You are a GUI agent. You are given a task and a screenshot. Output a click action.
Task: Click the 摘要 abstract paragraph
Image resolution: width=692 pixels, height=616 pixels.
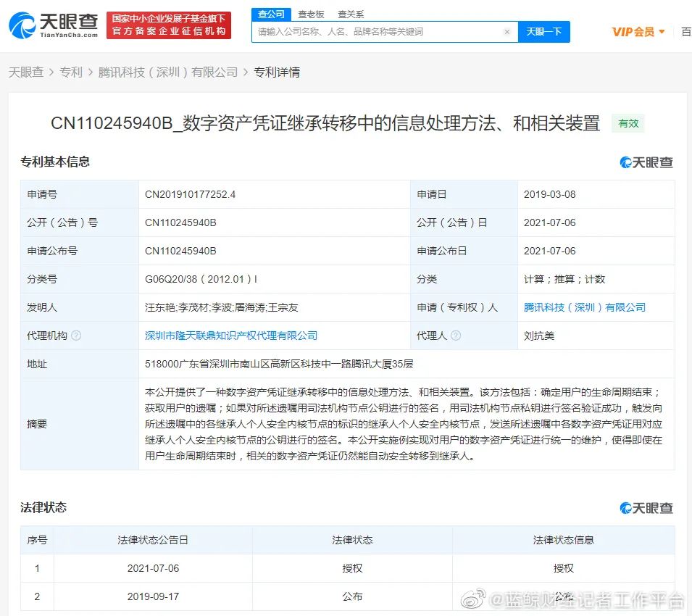coord(404,424)
